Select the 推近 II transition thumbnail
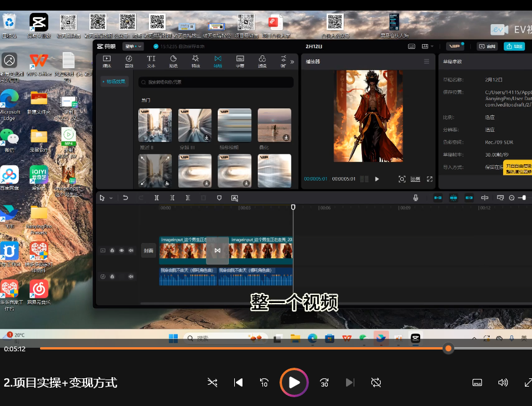Image resolution: width=532 pixels, height=406 pixels. (x=155, y=125)
